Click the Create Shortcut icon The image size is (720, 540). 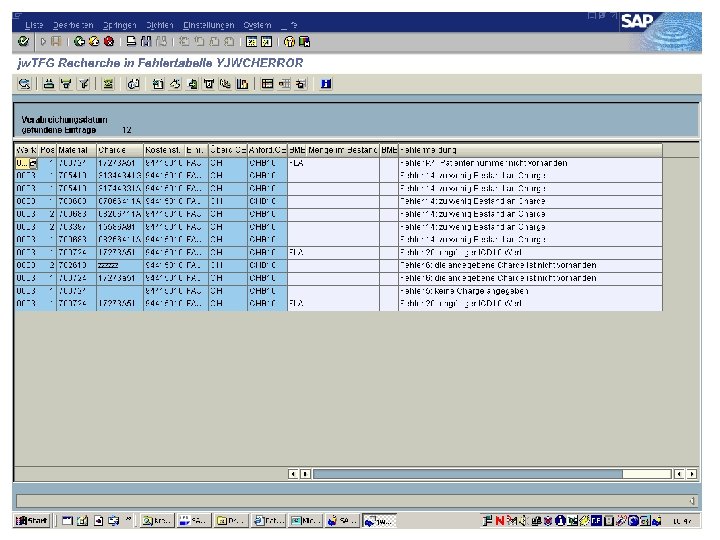pyautogui.click(x=266, y=42)
